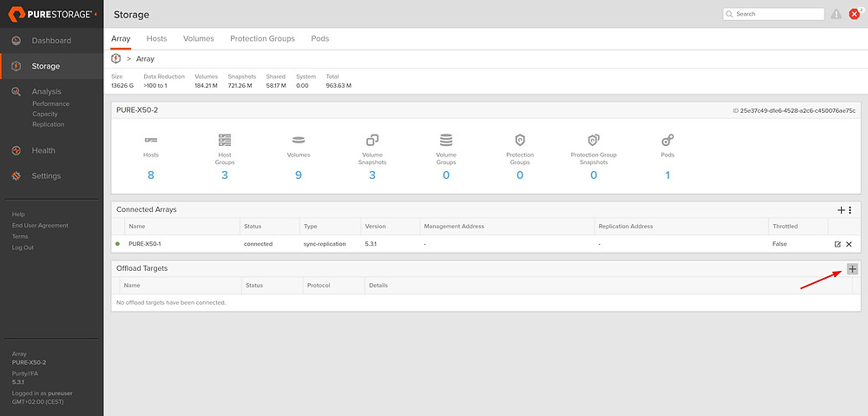Viewport: 868px width, 416px height.
Task: Click the Host Groups icon
Action: (x=225, y=140)
